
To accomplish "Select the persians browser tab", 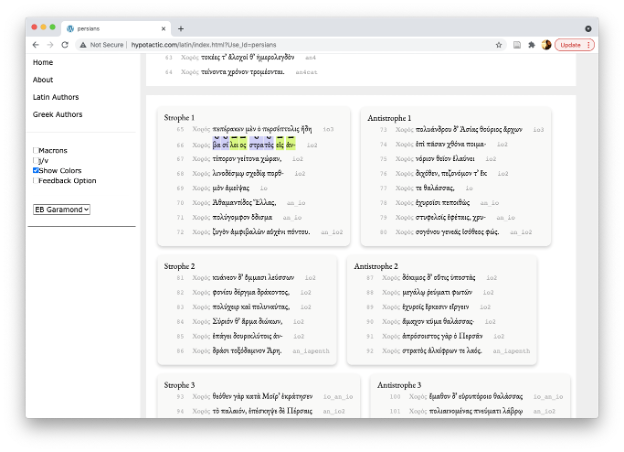I will [118, 29].
